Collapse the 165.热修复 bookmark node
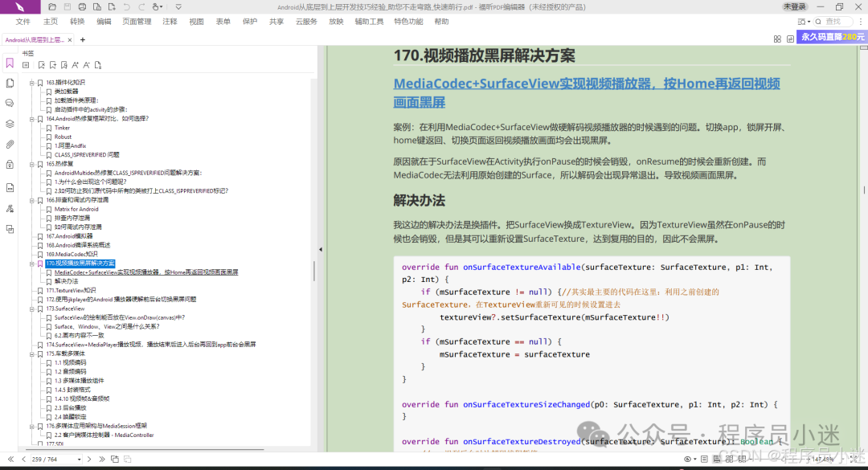 (x=31, y=165)
